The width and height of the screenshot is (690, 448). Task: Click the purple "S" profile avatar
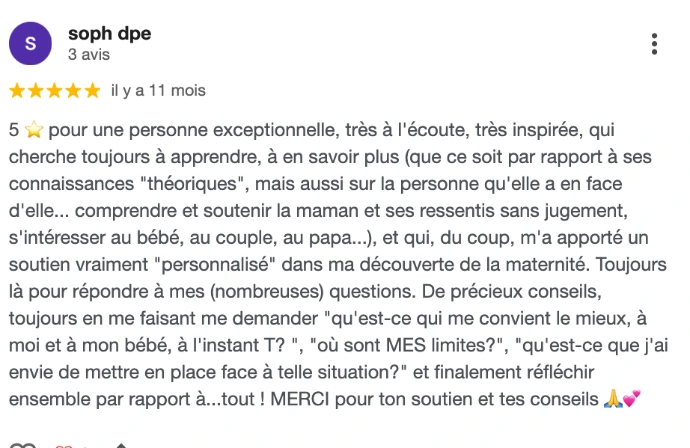tap(31, 43)
